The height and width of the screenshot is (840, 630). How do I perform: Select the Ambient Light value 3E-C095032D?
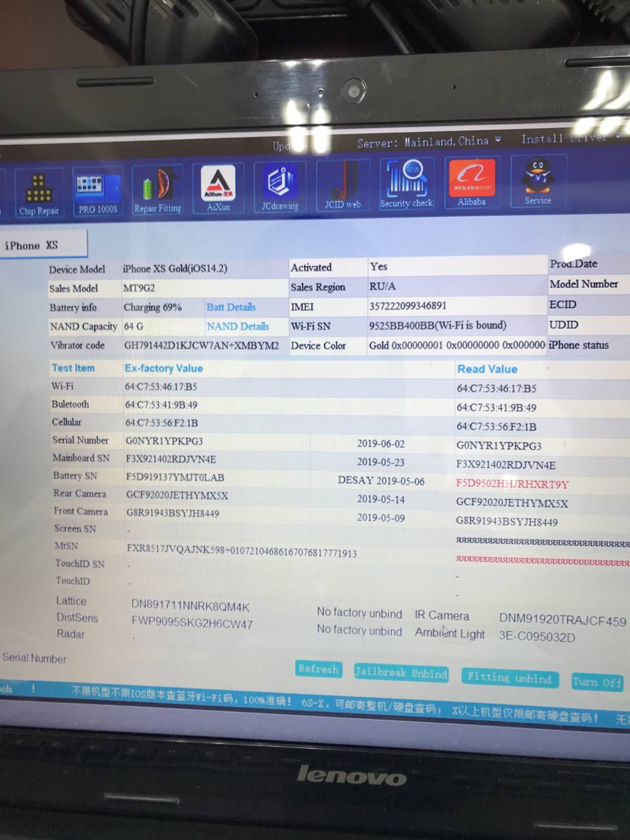pyautogui.click(x=537, y=637)
